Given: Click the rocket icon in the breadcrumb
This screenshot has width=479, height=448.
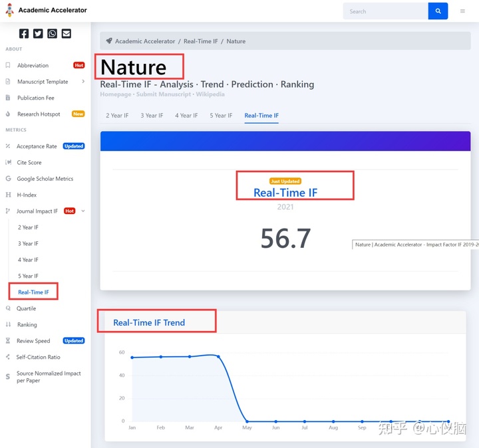Looking at the screenshot, I should pyautogui.click(x=109, y=41).
